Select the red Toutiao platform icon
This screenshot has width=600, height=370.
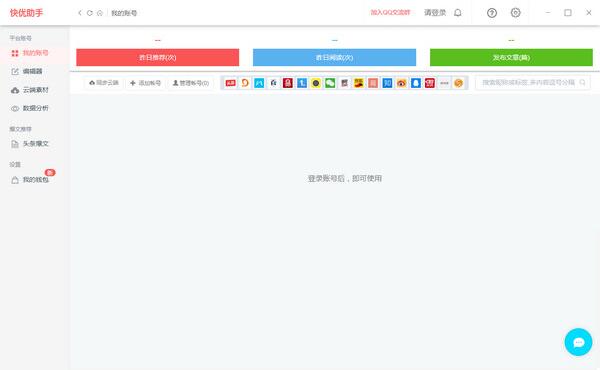click(x=231, y=83)
